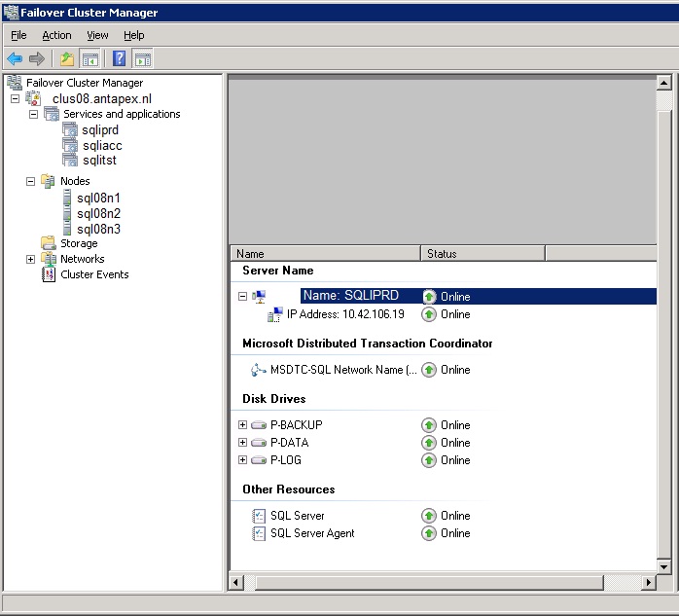Click the clus08.antapex.nl cluster icon
Screen dimensions: 679x616
[x=33, y=98]
